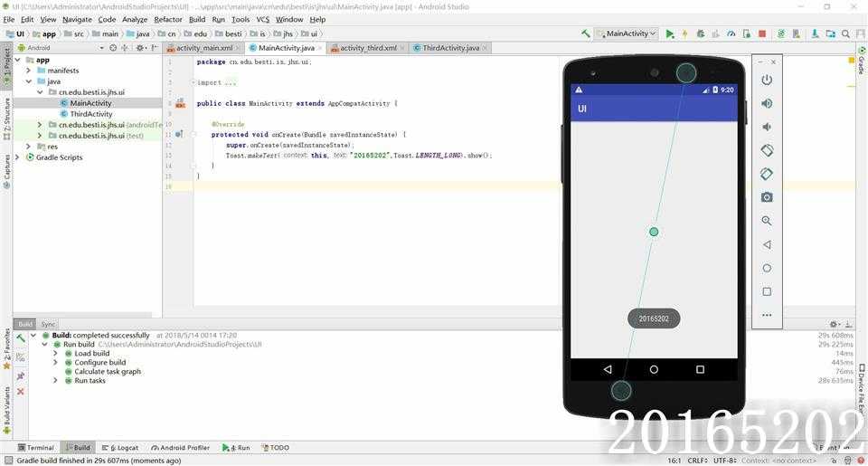Collapse the java folder

pyautogui.click(x=28, y=81)
